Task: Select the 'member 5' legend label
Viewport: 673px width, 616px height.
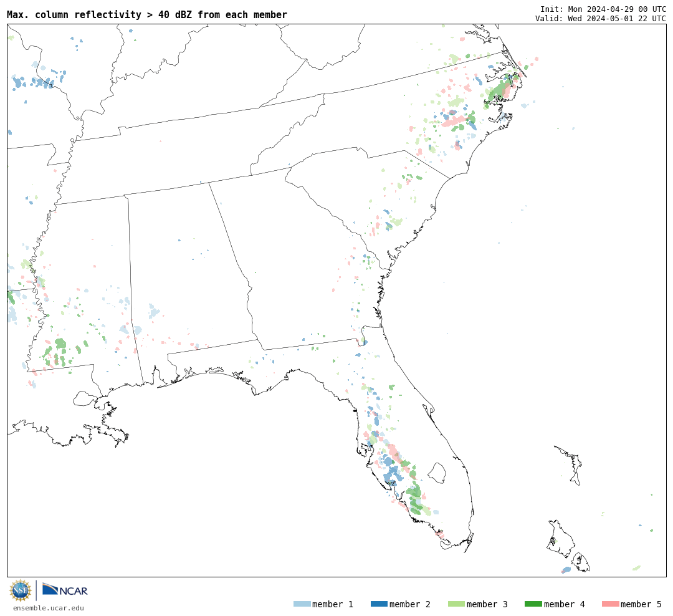Action: (x=641, y=604)
